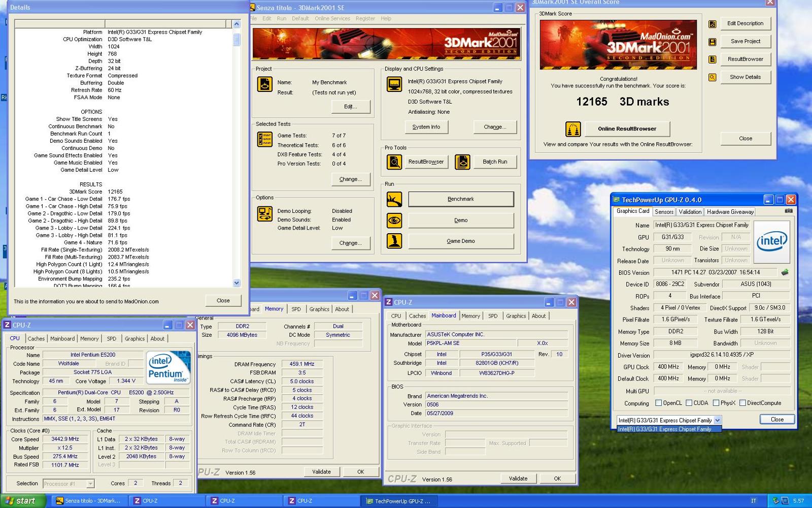Click Close button in the Details window
This screenshot has width=812, height=508.
pyautogui.click(x=223, y=301)
